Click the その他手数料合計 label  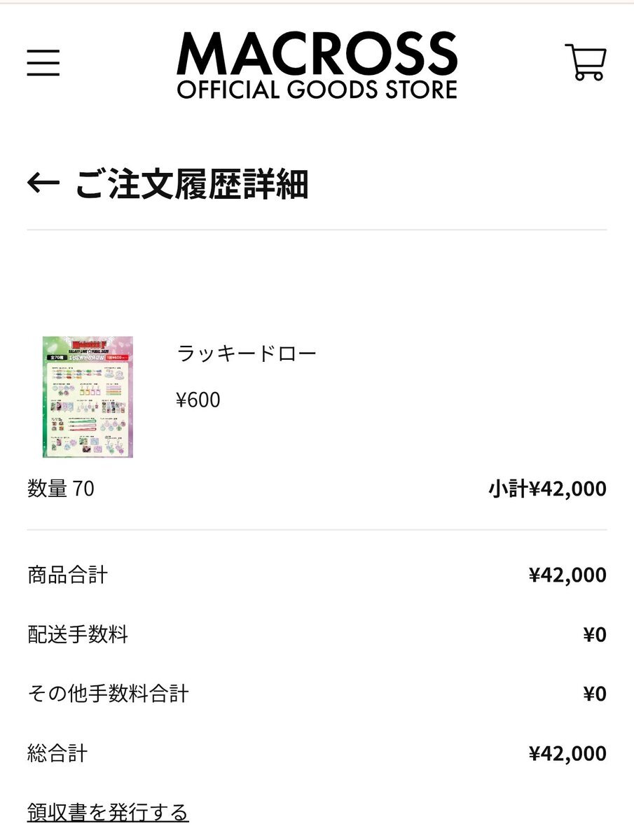tap(108, 694)
